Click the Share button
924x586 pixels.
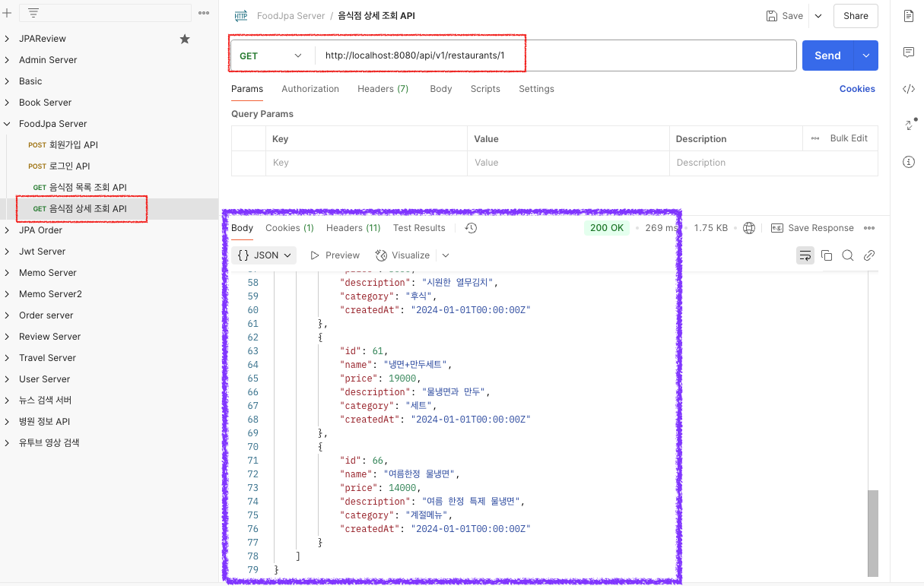click(x=856, y=16)
